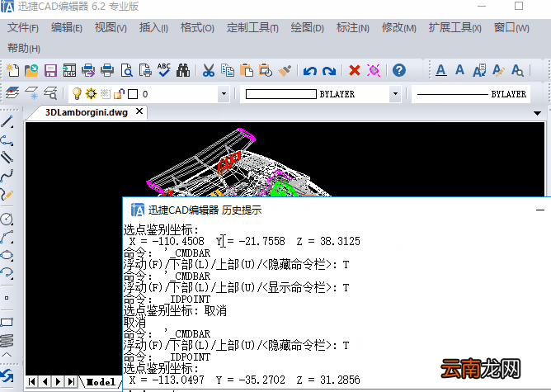Switch to the 3DLamborgini.dwg tab
Screen dimensions: 551x392
pos(87,112)
